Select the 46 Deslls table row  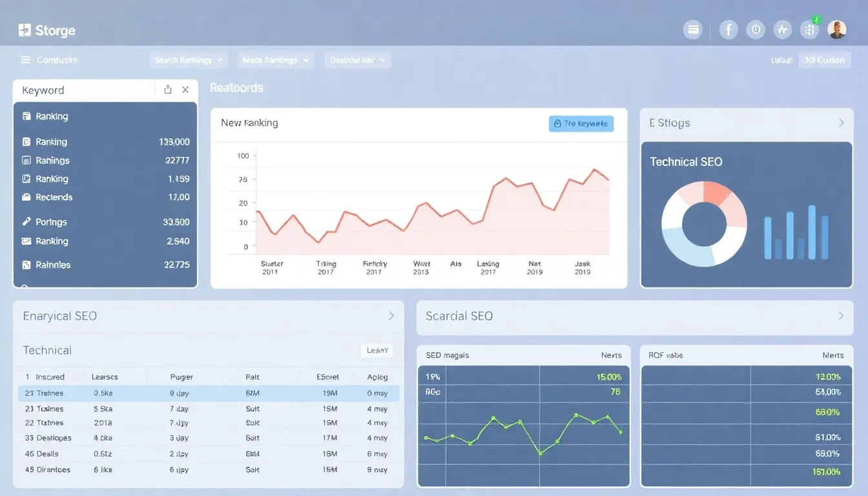pyautogui.click(x=209, y=454)
